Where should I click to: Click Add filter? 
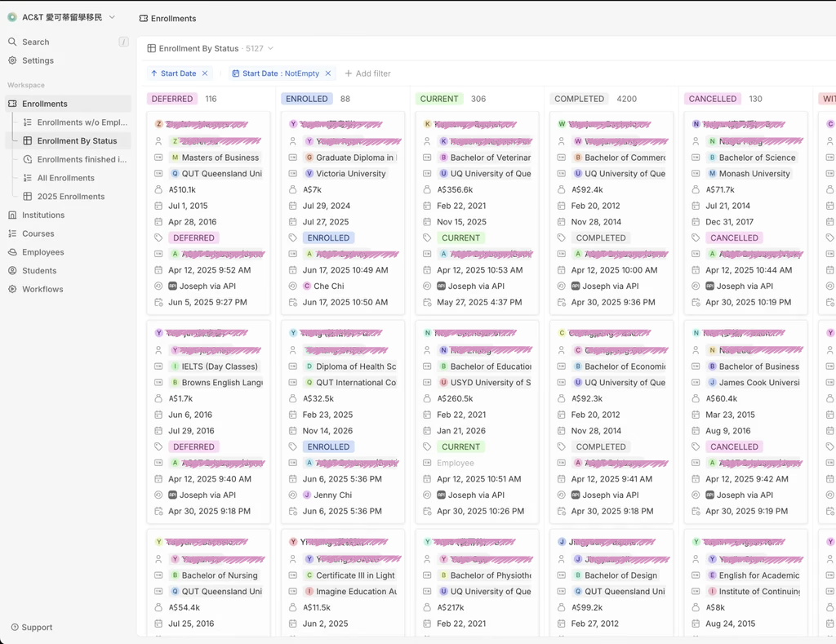[368, 73]
